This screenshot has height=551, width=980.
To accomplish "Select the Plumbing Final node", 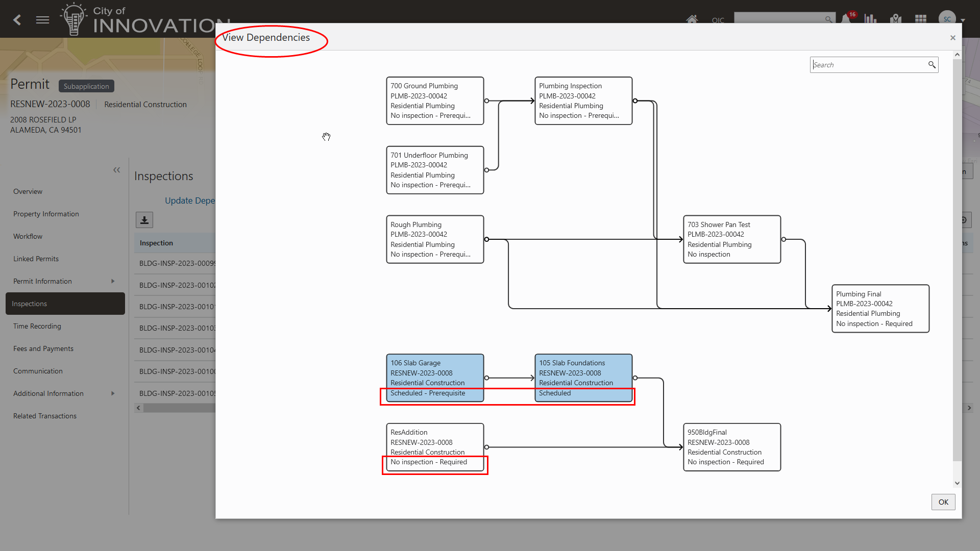I will pyautogui.click(x=880, y=309).
